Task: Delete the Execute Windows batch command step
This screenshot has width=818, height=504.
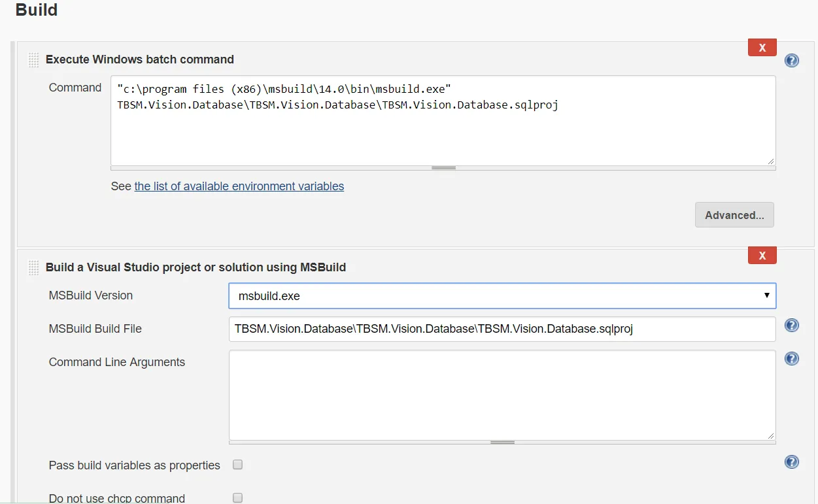Action: pos(762,48)
